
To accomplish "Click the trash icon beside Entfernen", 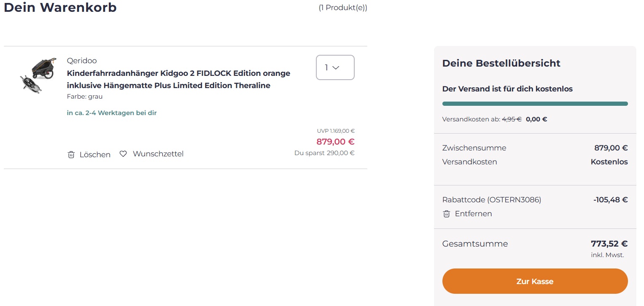I will (x=446, y=214).
